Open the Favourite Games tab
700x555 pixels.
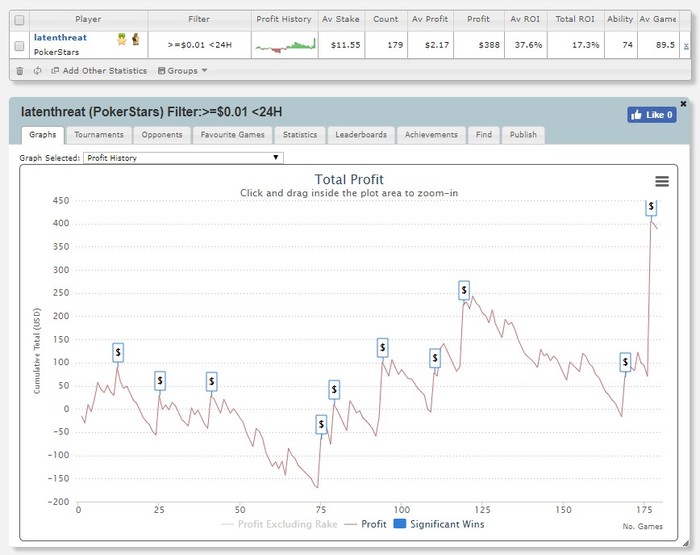pos(233,135)
